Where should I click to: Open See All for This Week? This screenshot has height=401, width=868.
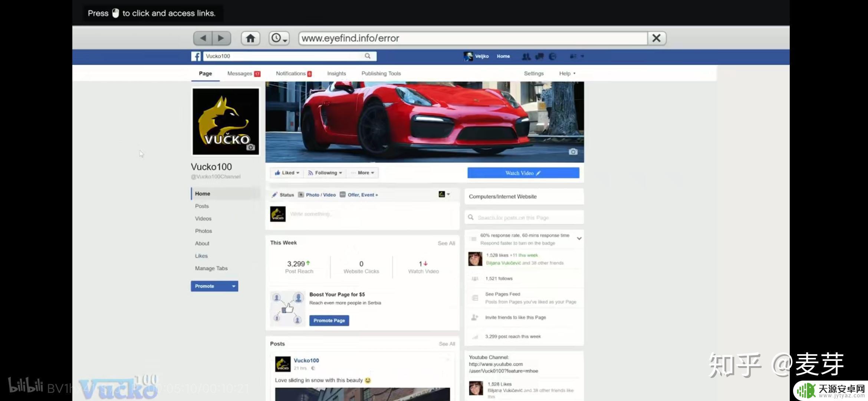446,243
